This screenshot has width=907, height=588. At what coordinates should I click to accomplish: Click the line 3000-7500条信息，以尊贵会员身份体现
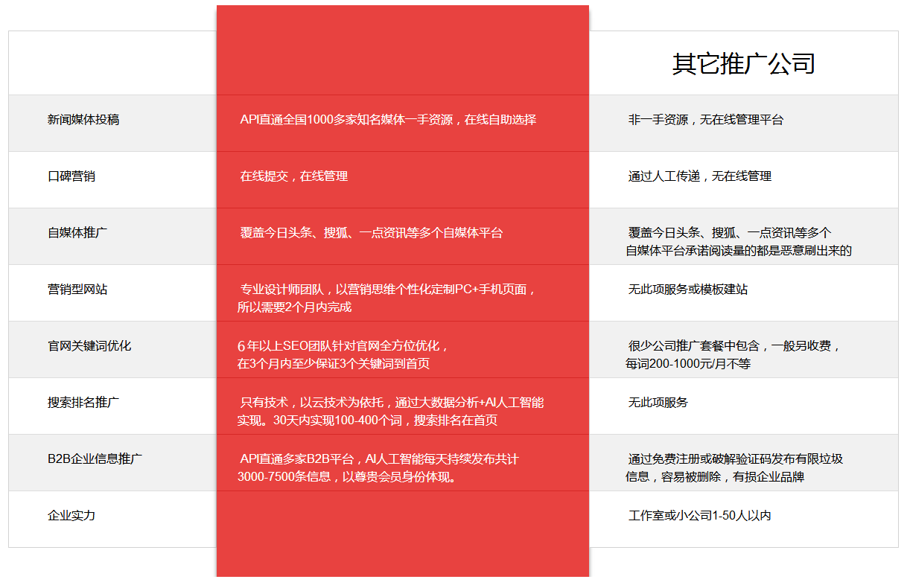[347, 477]
